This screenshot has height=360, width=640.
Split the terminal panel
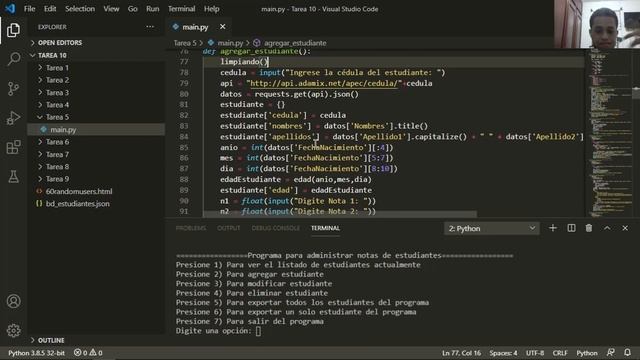[x=571, y=228]
